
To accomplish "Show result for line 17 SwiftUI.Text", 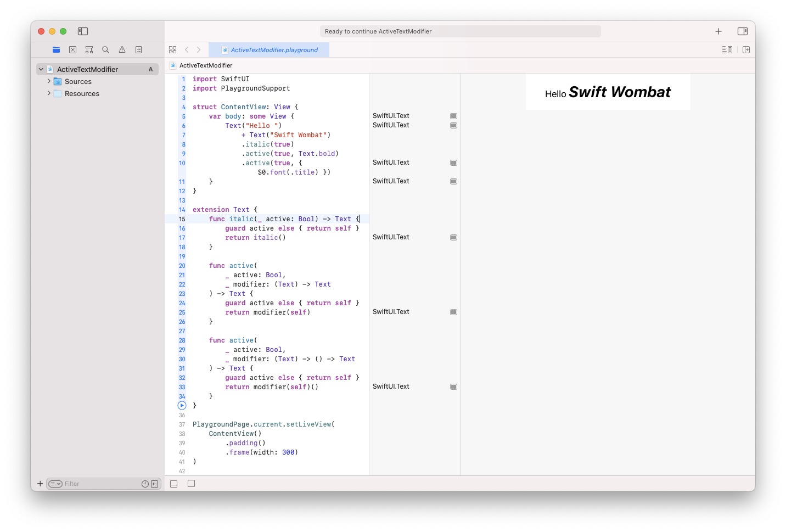I will click(453, 237).
